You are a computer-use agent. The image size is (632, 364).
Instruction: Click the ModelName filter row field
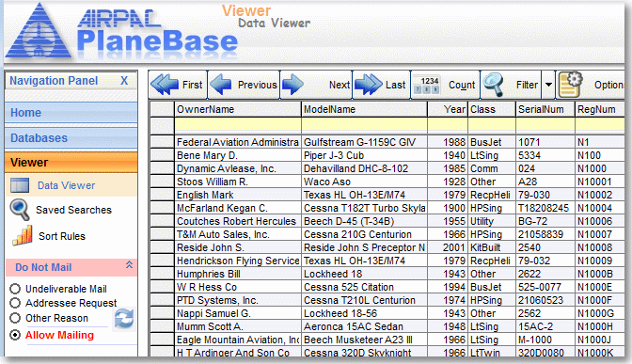[364, 125]
